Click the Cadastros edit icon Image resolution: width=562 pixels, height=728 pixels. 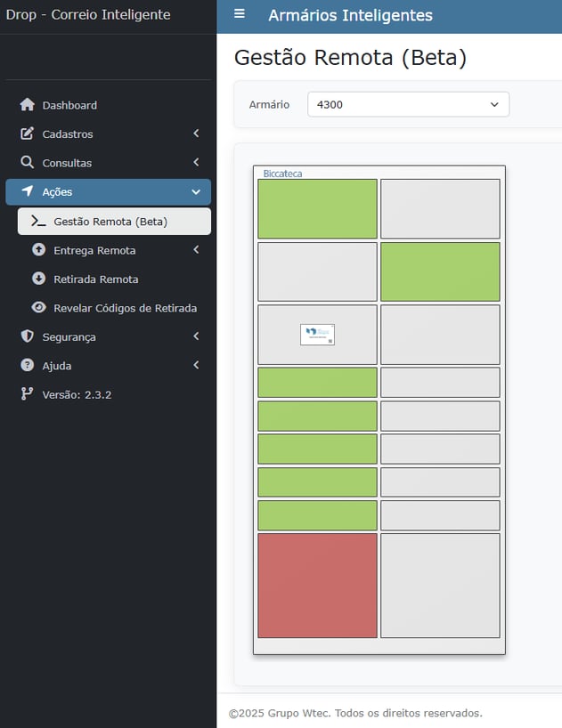point(27,134)
